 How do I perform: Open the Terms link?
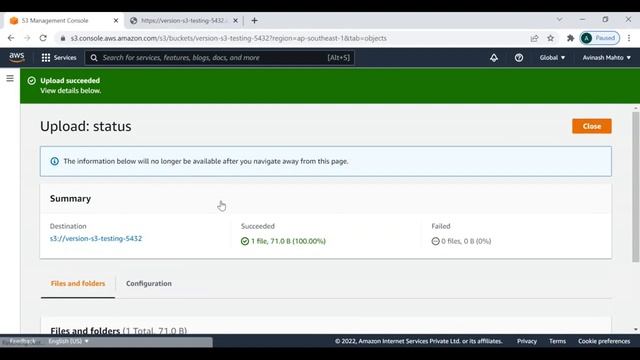[x=557, y=341]
